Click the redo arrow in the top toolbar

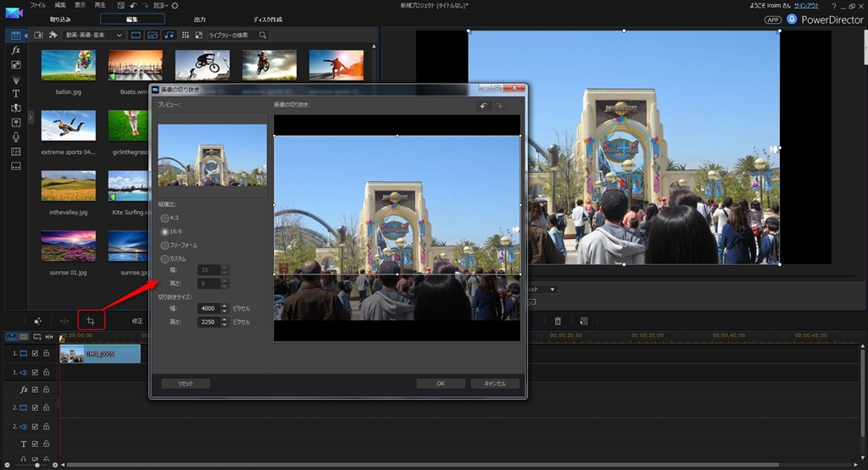click(145, 6)
